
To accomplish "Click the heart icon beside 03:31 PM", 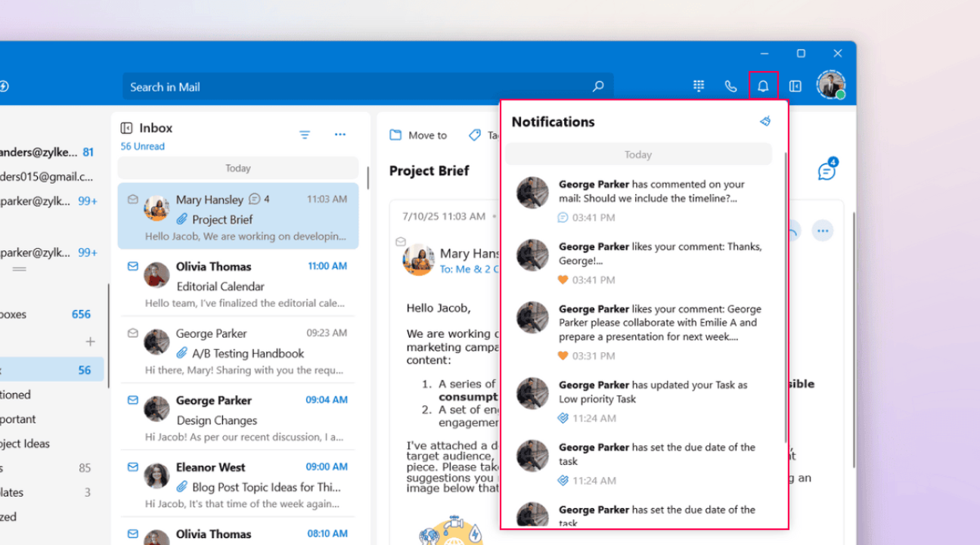I will [x=563, y=356].
